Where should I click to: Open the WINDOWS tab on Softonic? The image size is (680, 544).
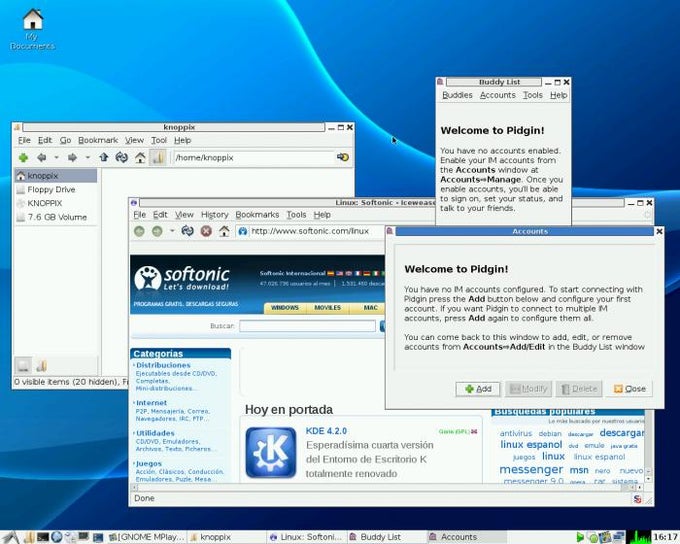click(x=285, y=308)
